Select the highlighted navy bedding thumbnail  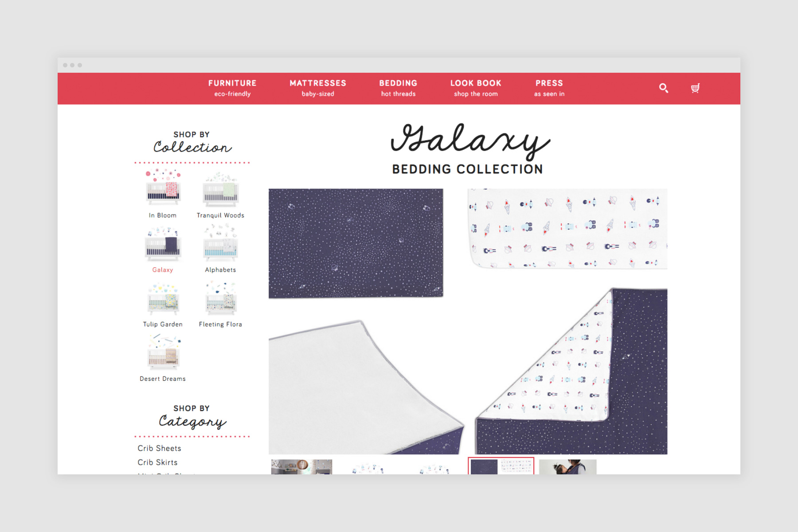coord(501,466)
